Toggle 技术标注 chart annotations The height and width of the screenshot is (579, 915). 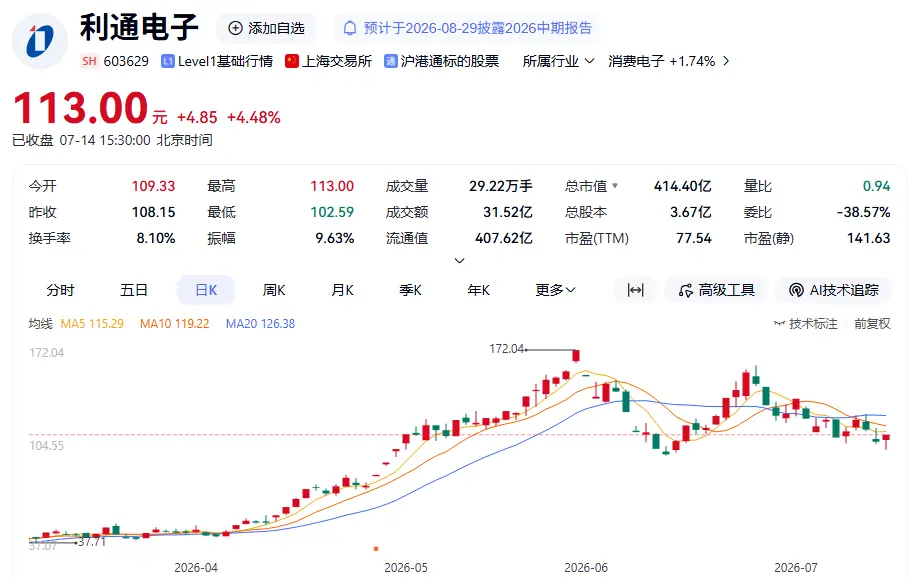click(805, 323)
